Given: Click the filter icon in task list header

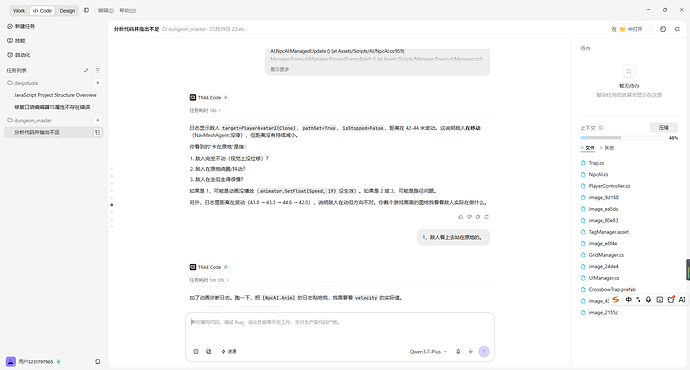Looking at the screenshot, I should coord(98,70).
